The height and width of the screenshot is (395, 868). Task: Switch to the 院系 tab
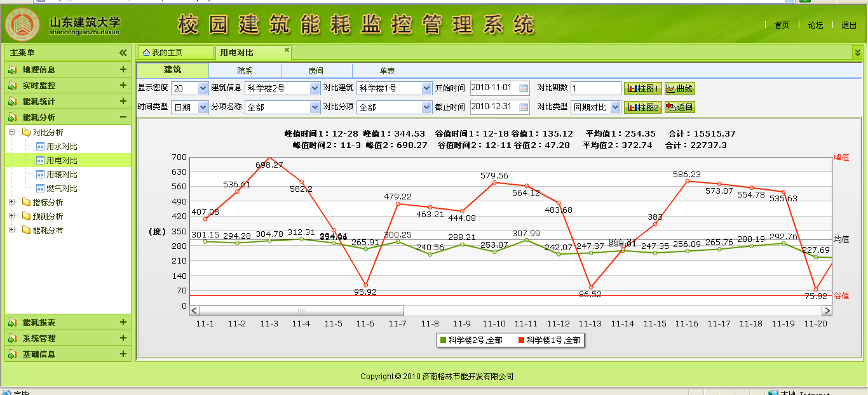tap(245, 70)
